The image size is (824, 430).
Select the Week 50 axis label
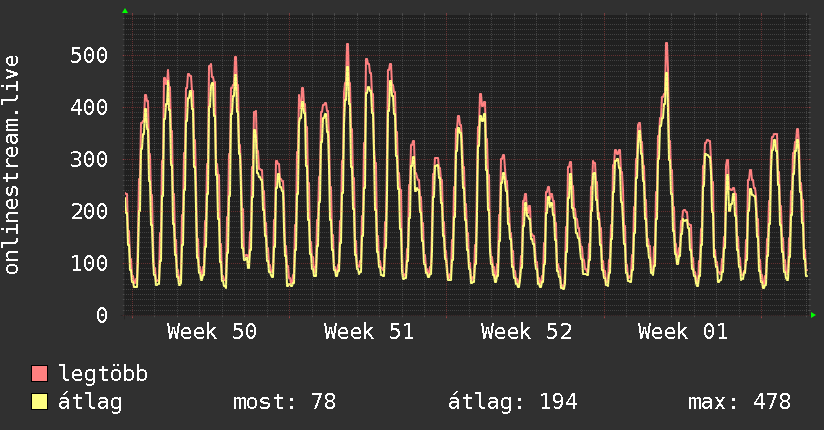tap(212, 332)
